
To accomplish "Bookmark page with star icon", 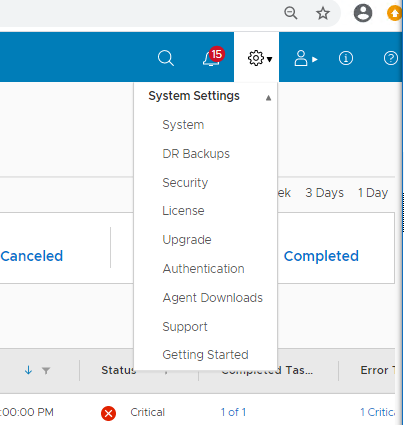I will point(323,13).
